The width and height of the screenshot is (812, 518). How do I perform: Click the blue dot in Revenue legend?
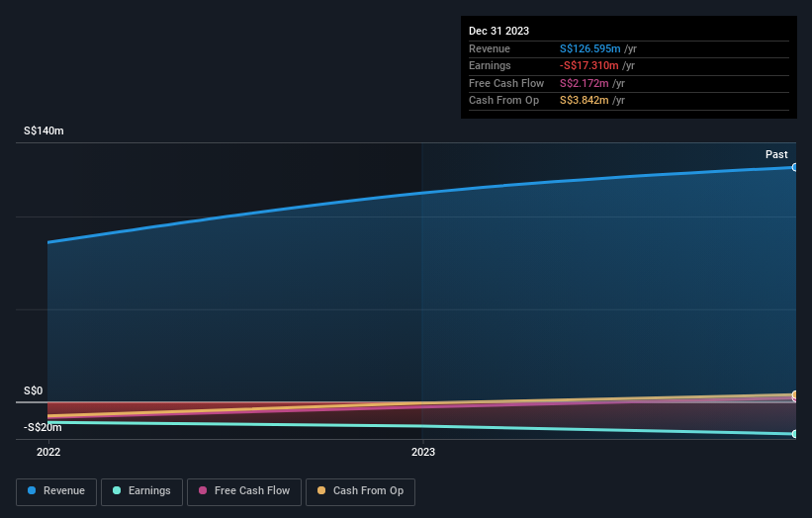coord(32,490)
